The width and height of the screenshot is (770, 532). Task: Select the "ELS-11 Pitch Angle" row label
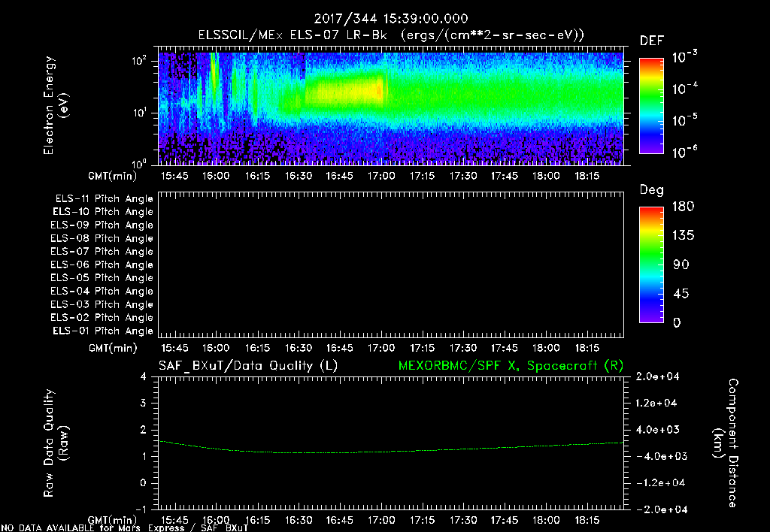point(104,199)
